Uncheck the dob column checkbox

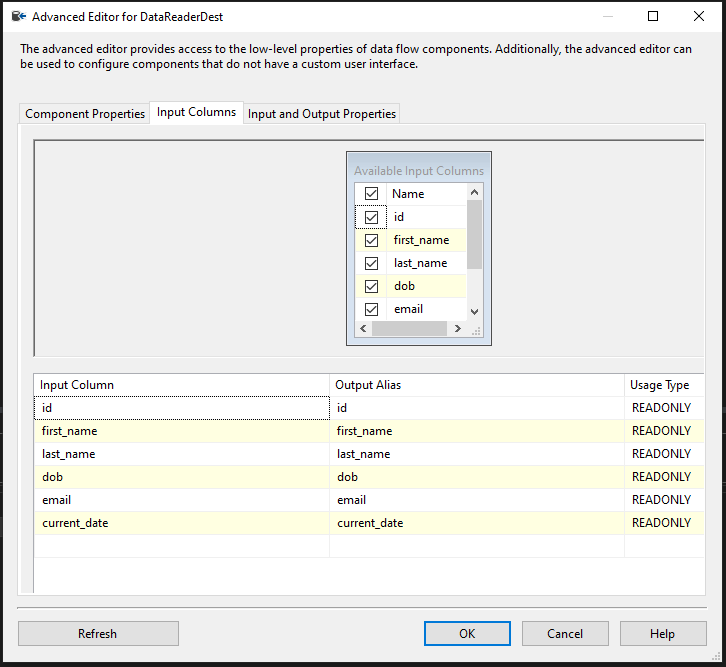371,286
